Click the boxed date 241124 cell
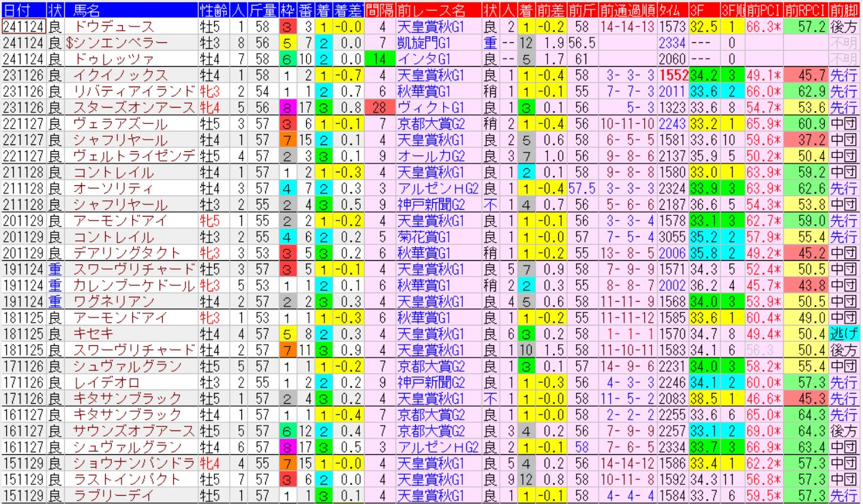863x504 pixels. click(24, 27)
